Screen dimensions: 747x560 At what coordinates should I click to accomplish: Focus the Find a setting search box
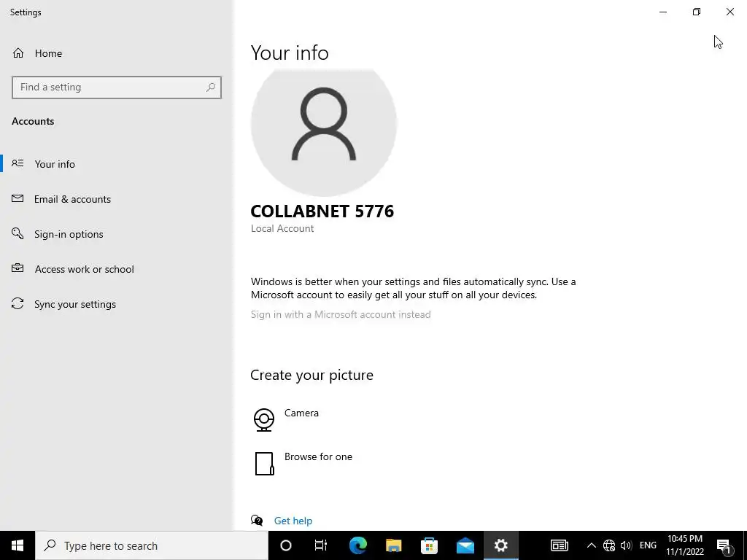coord(117,87)
